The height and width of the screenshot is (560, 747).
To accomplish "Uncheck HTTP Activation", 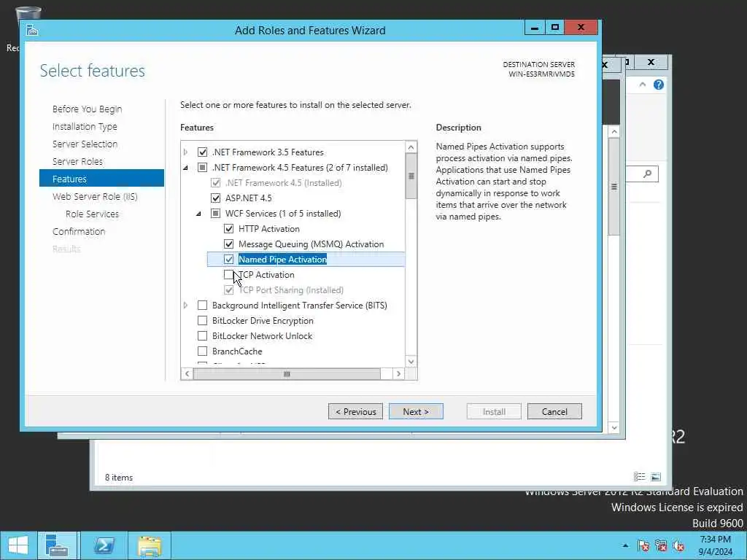I will pos(228,228).
